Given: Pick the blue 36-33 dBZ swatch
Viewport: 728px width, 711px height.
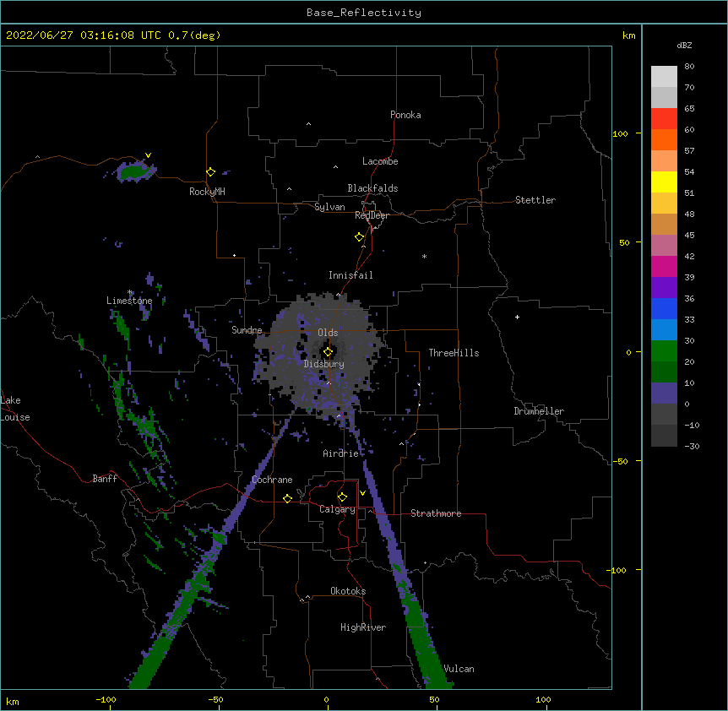Looking at the screenshot, I should coord(664,308).
